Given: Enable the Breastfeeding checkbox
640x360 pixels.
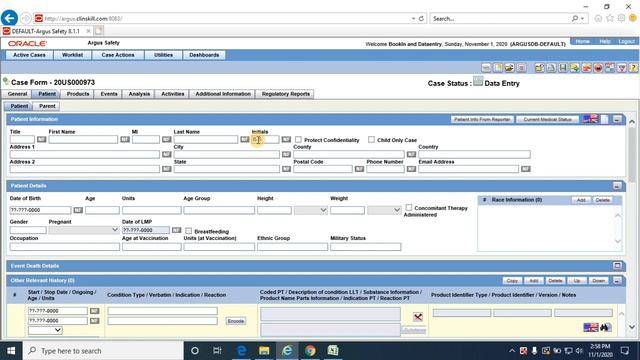Looking at the screenshot, I should click(x=189, y=231).
